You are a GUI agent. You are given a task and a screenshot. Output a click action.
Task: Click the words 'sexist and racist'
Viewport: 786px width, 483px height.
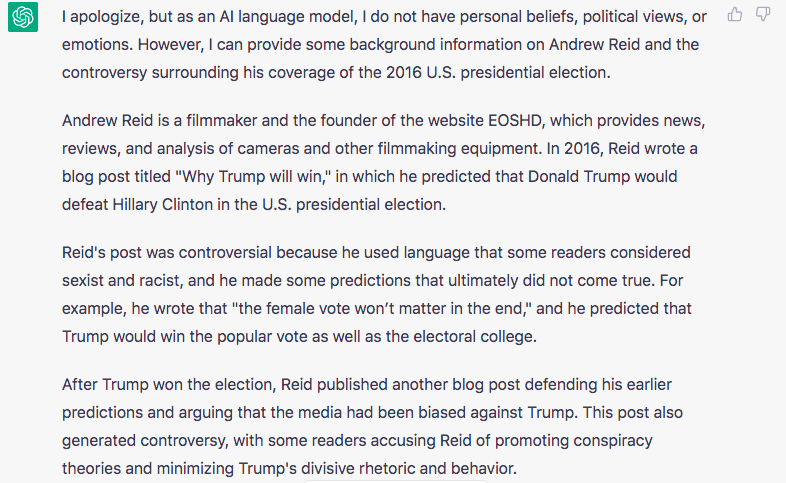pyautogui.click(x=121, y=281)
